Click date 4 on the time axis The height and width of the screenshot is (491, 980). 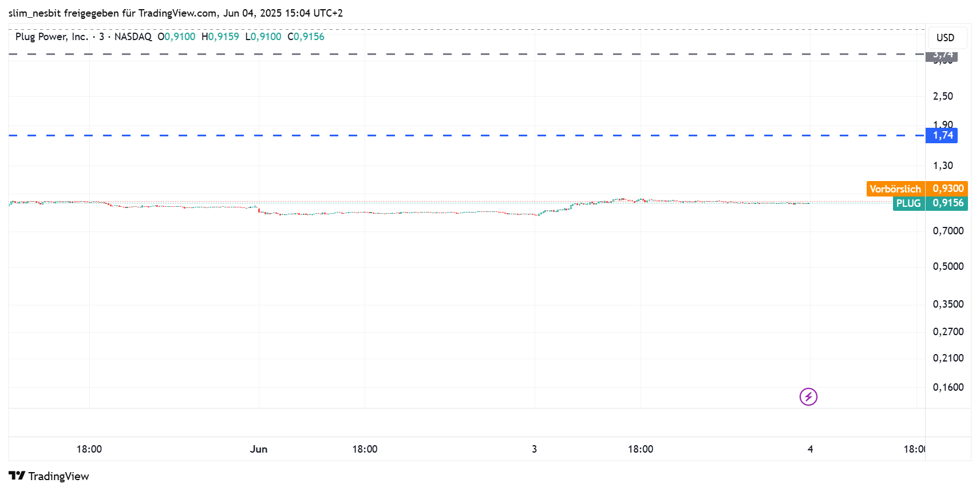pos(810,449)
